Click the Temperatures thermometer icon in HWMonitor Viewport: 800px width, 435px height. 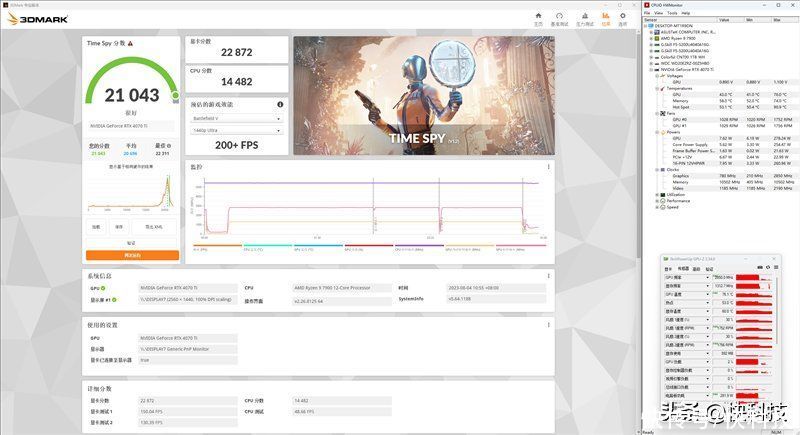tap(662, 88)
